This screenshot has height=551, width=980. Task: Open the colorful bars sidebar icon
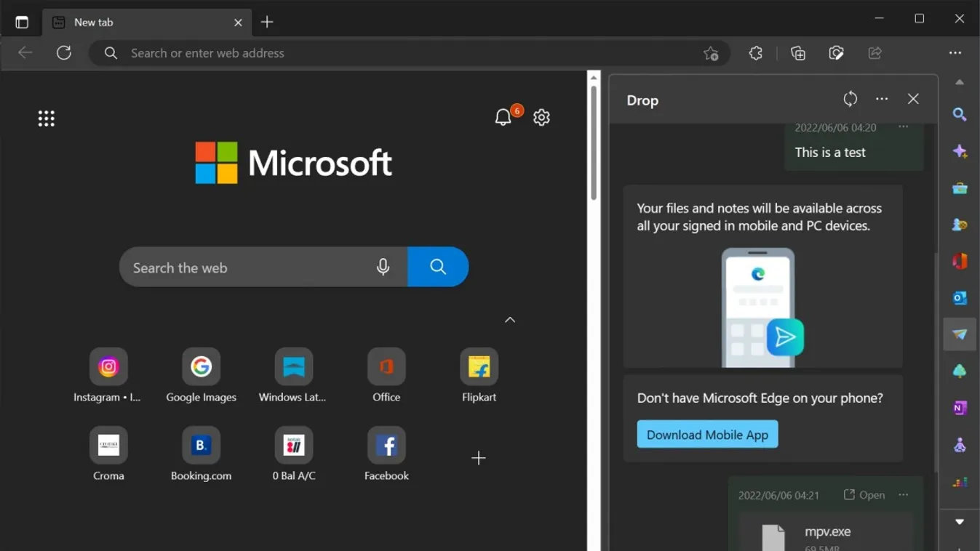(960, 482)
